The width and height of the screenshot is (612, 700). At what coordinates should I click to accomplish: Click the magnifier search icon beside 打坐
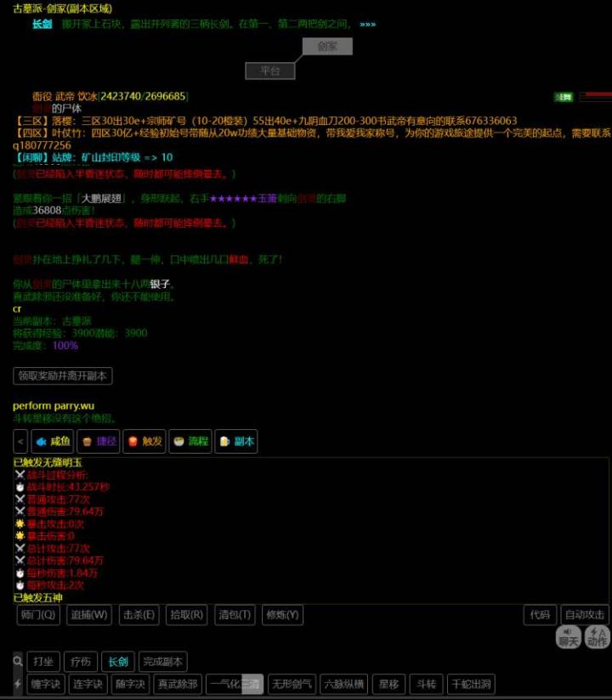(18, 661)
